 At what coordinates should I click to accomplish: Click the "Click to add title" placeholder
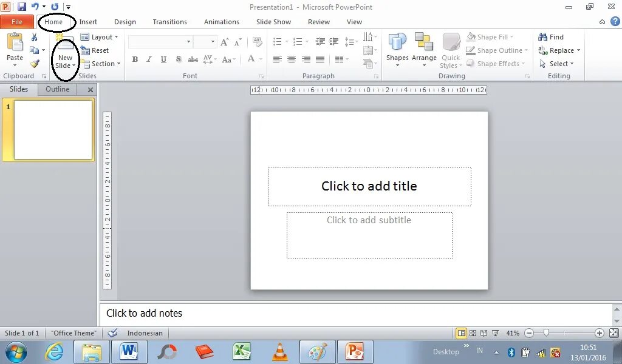click(x=369, y=186)
